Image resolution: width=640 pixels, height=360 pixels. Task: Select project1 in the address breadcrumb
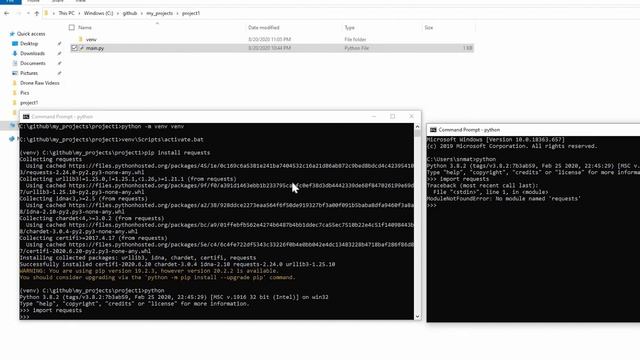191,13
